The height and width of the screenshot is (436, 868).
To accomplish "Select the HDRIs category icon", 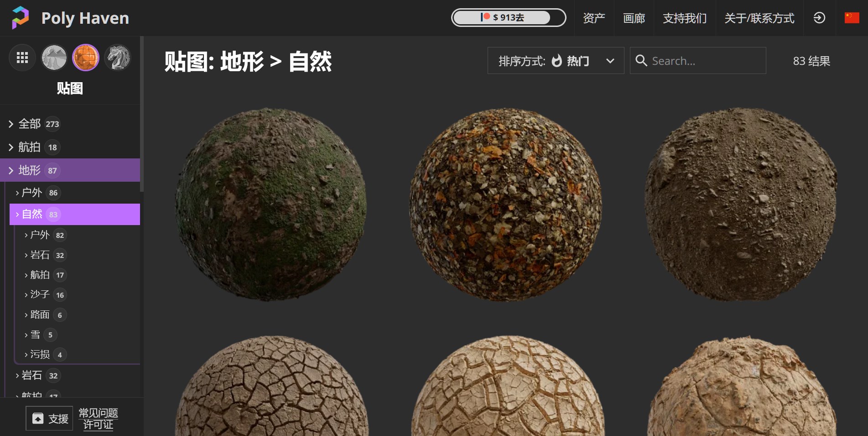I will click(54, 58).
